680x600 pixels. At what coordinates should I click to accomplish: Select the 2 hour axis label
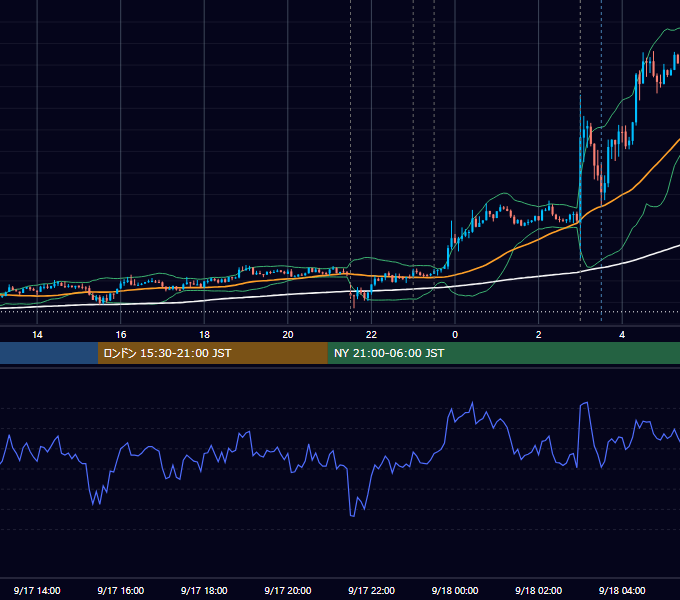[x=538, y=335]
